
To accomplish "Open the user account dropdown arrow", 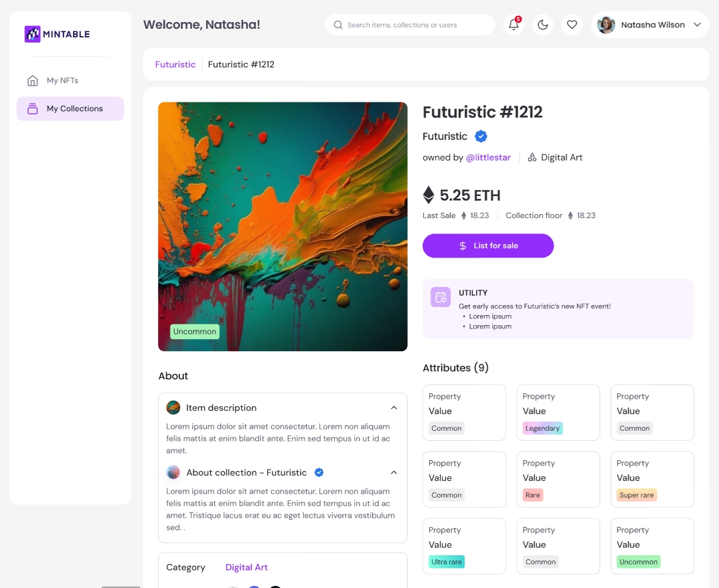I will click(x=697, y=25).
